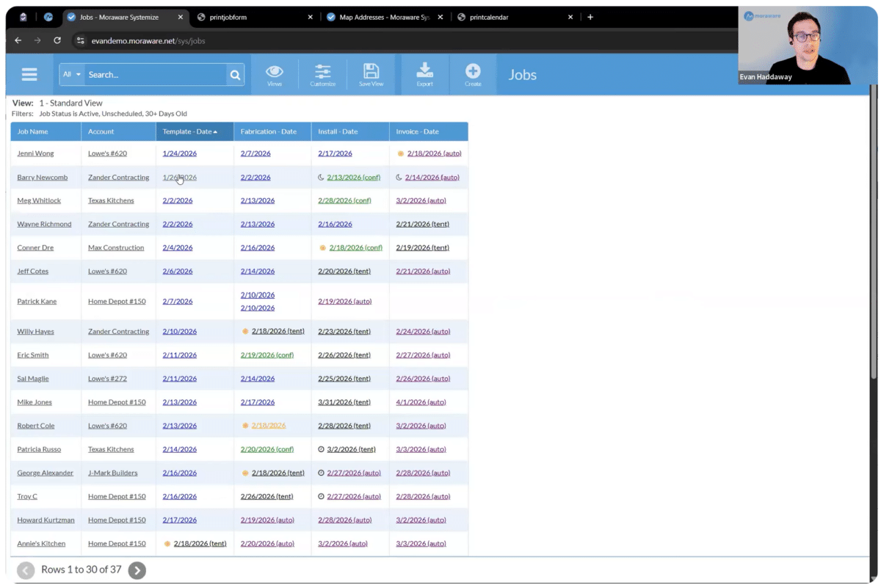Go to next page of rows
This screenshot has width=881, height=588.
pyautogui.click(x=137, y=570)
